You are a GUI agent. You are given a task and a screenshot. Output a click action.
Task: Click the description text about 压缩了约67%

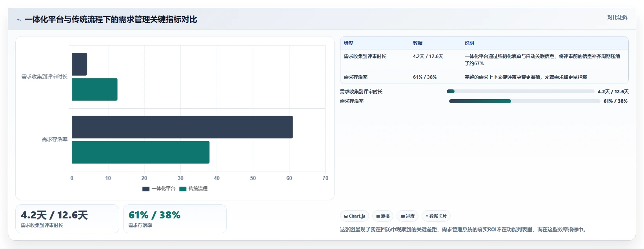542,60
